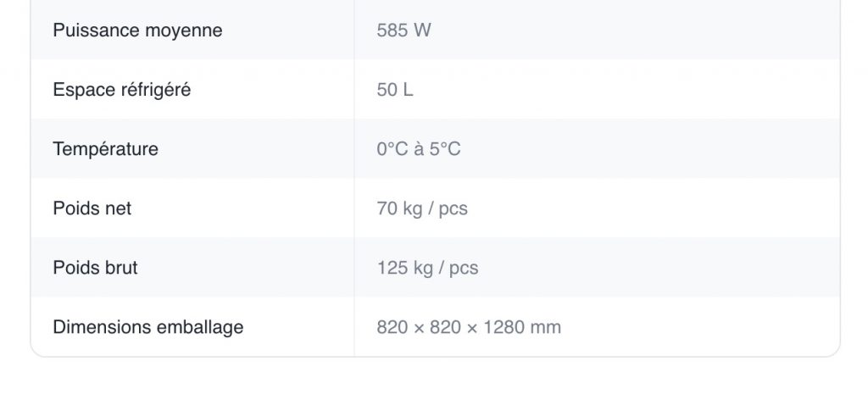This screenshot has height=394, width=868.
Task: Click the 'Poids brut' label
Action: (x=95, y=268)
